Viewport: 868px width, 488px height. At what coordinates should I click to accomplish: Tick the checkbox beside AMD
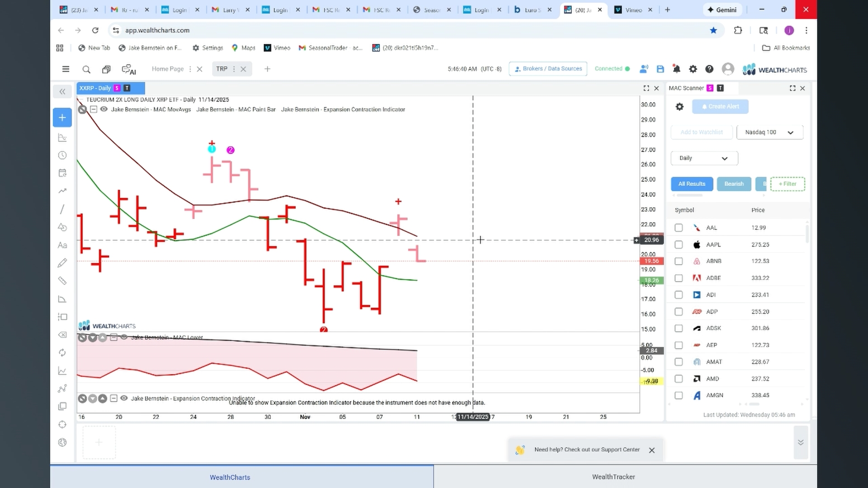[679, 379]
